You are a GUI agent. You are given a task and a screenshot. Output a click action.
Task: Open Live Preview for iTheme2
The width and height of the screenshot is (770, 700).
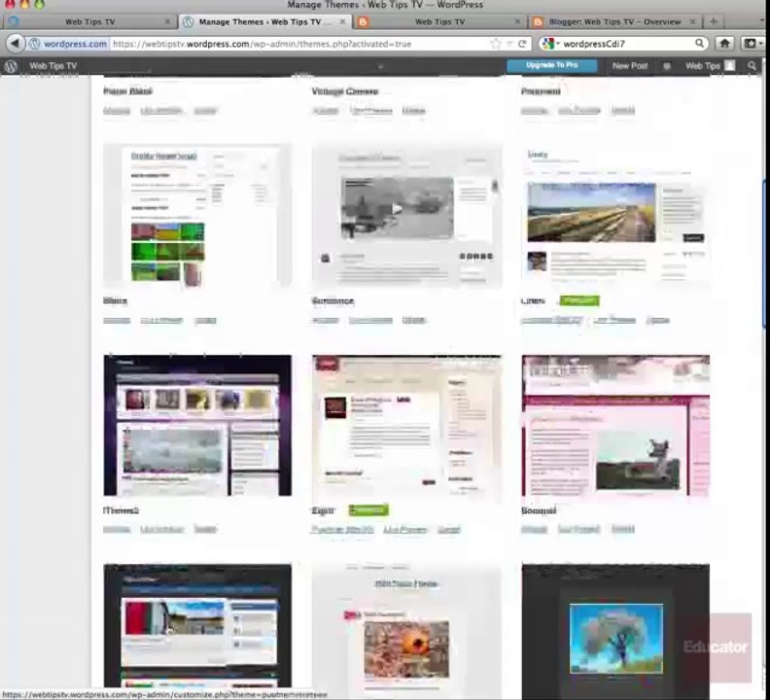point(162,529)
